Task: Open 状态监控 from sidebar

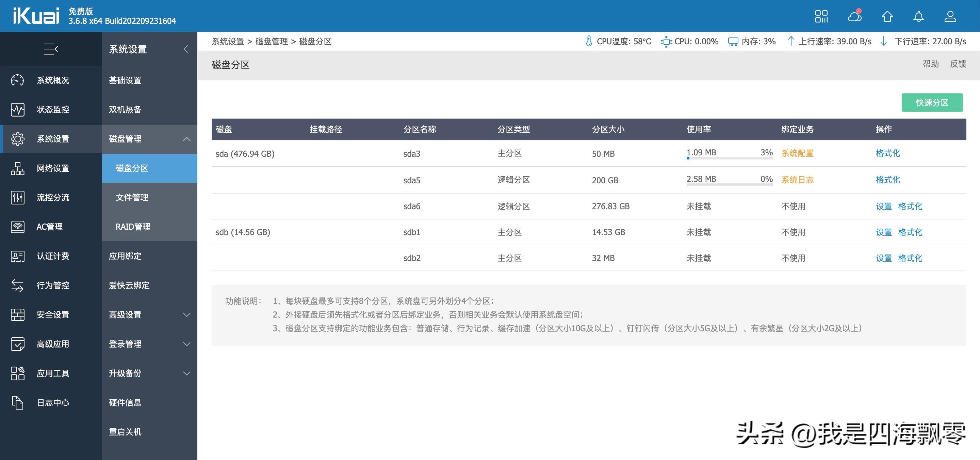Action: click(52, 110)
